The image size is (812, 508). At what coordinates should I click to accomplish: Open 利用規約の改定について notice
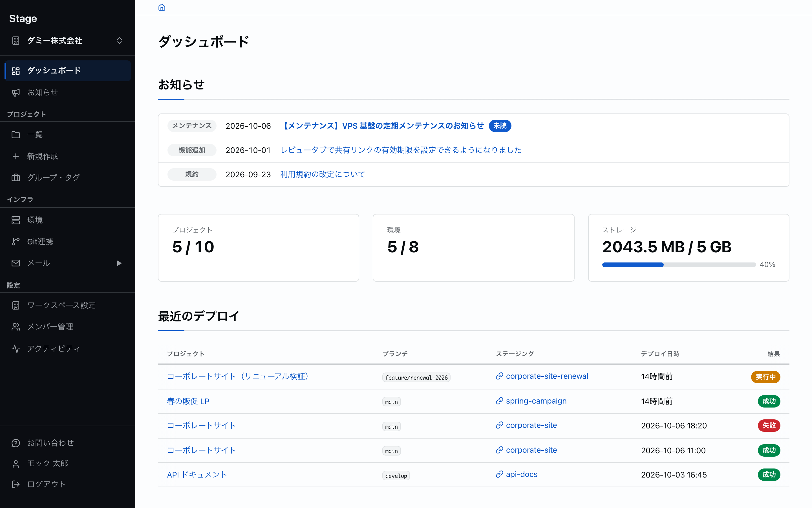click(323, 174)
